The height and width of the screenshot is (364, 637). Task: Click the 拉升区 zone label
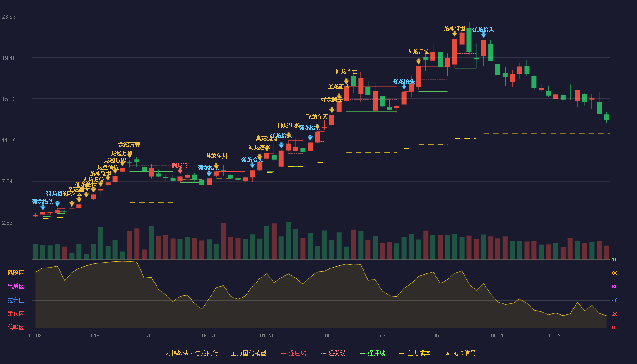tap(15, 300)
